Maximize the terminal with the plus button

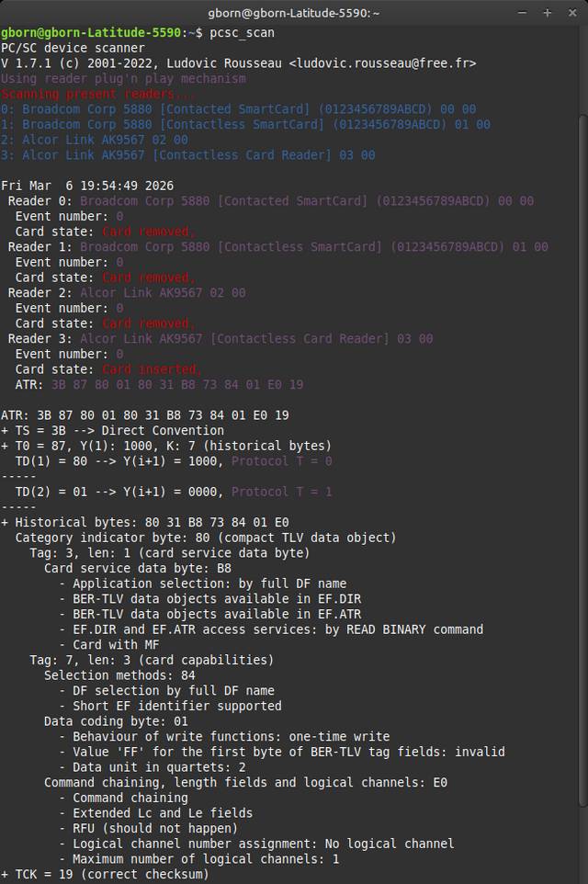click(547, 13)
